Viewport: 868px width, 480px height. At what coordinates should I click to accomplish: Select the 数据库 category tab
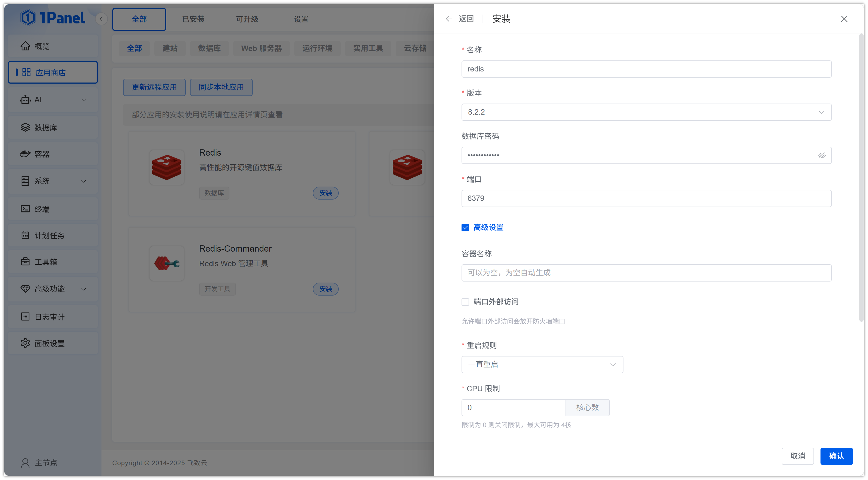[x=209, y=48]
